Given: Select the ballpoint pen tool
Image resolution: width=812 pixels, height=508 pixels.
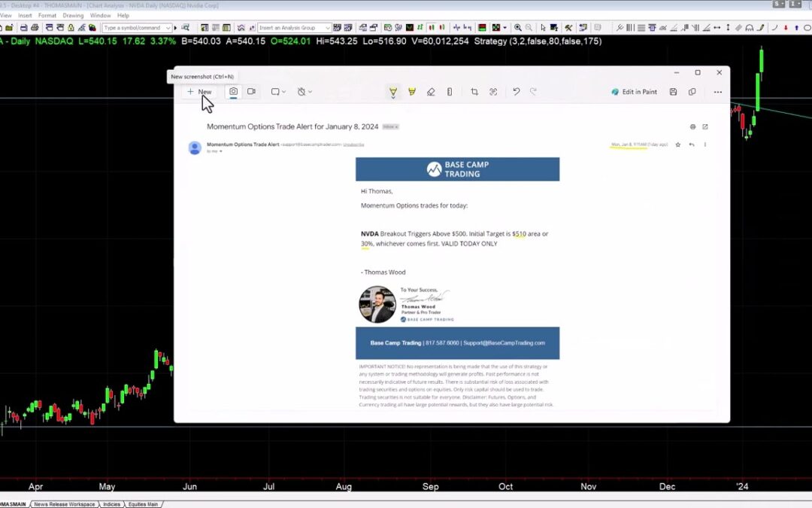Looking at the screenshot, I should click(x=393, y=93).
